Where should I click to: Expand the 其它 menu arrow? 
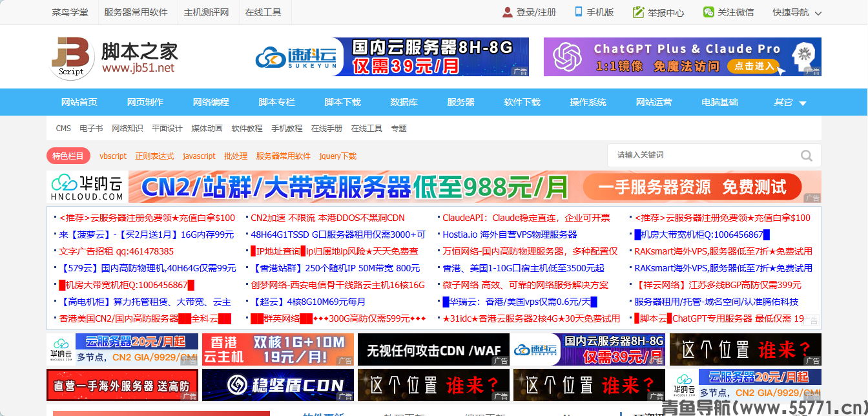pyautogui.click(x=803, y=103)
